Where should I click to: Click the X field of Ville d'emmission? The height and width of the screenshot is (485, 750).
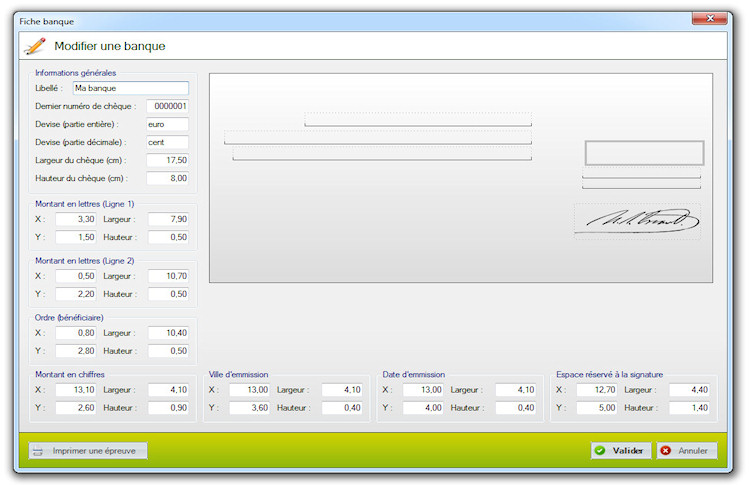[x=249, y=390]
